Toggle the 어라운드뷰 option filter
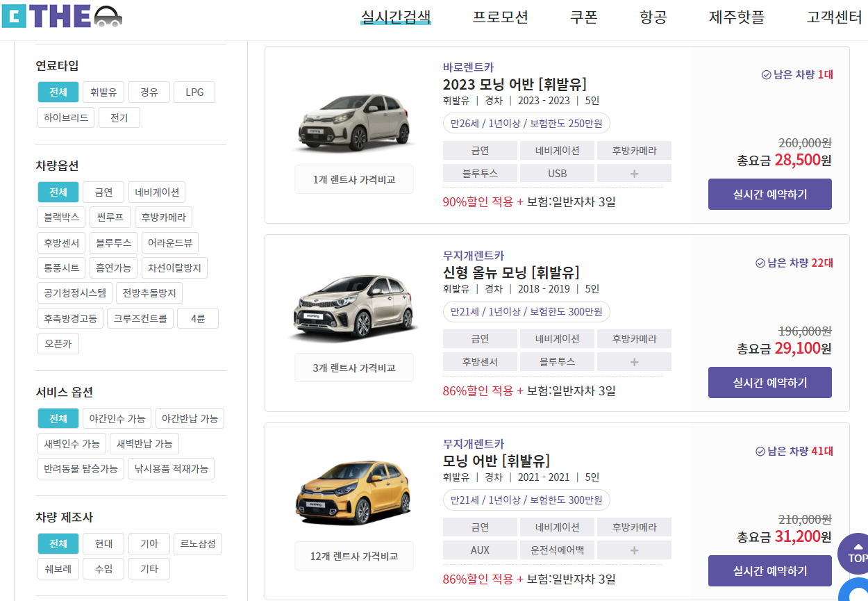This screenshot has width=868, height=601. pyautogui.click(x=170, y=242)
